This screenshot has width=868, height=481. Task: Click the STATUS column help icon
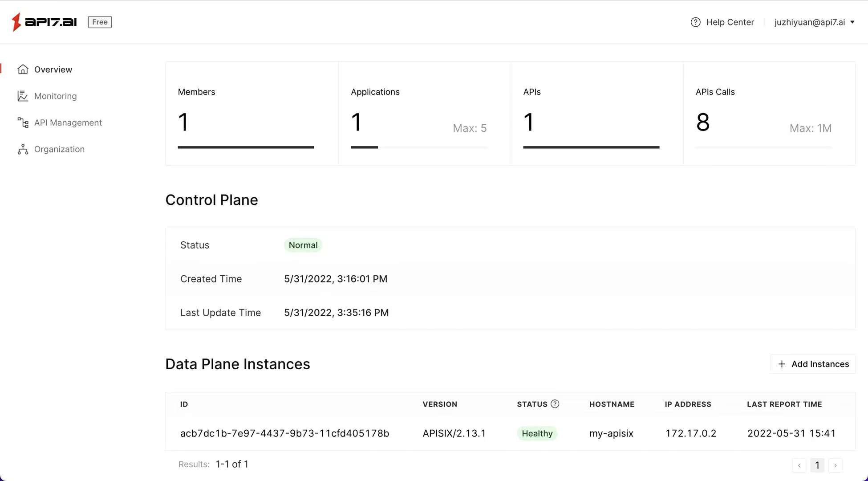tap(555, 404)
